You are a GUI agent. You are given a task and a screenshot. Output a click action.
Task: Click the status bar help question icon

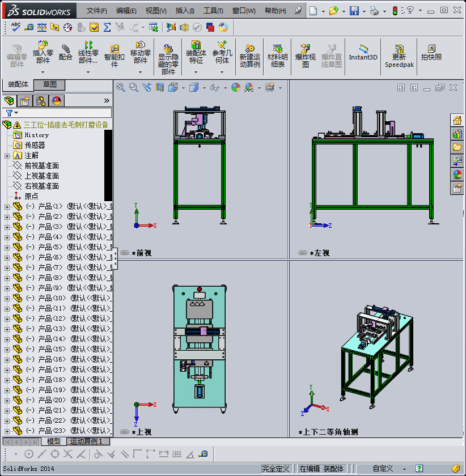click(419, 469)
